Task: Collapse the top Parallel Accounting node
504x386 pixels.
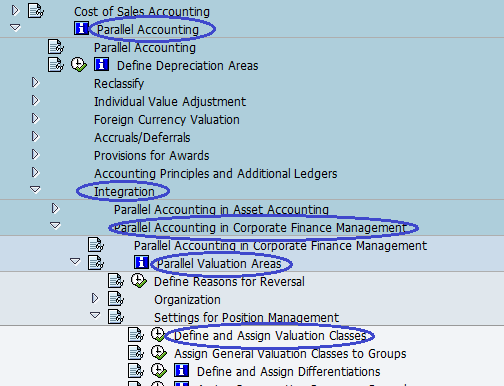Action: click(15, 27)
